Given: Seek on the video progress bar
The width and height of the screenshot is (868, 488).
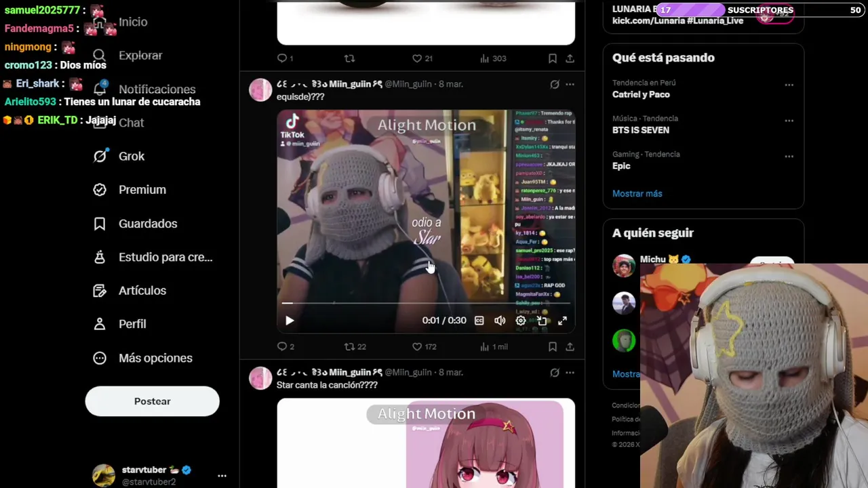Looking at the screenshot, I should coord(426,303).
